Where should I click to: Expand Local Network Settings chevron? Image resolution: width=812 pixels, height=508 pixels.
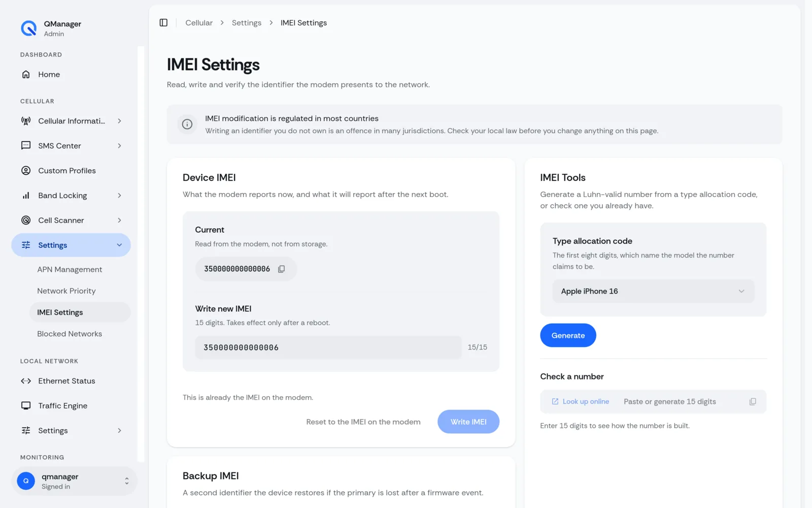pos(119,431)
